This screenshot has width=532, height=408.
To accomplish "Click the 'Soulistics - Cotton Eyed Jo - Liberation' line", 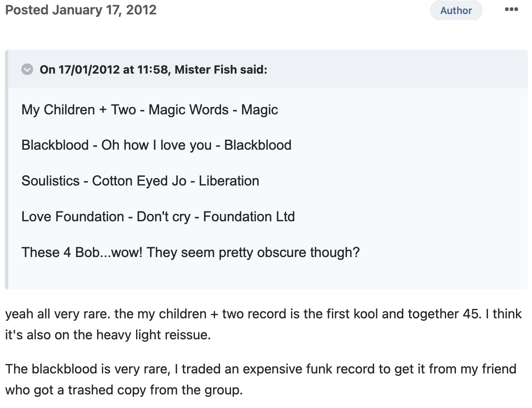I will (140, 181).
